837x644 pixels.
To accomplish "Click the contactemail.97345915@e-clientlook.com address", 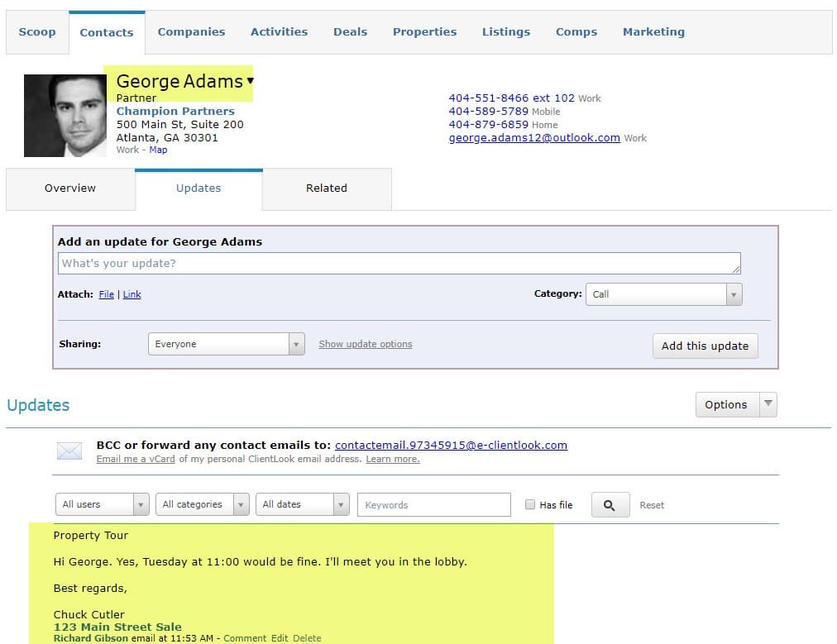I will tap(451, 445).
